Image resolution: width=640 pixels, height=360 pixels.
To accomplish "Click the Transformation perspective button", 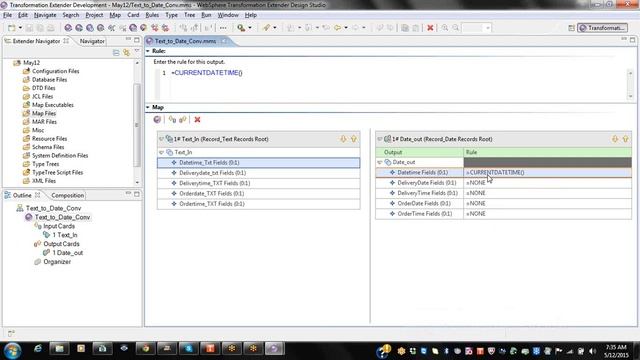I will tap(602, 28).
